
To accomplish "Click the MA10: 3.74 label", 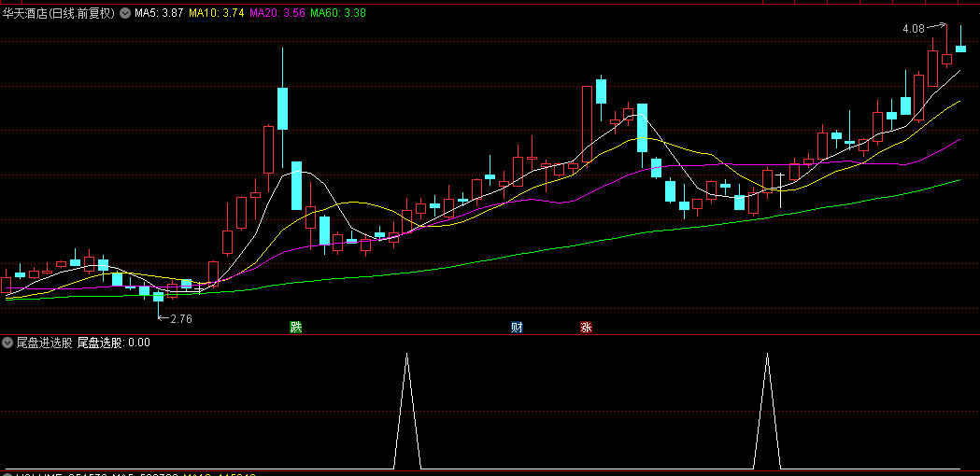I will pos(216,12).
